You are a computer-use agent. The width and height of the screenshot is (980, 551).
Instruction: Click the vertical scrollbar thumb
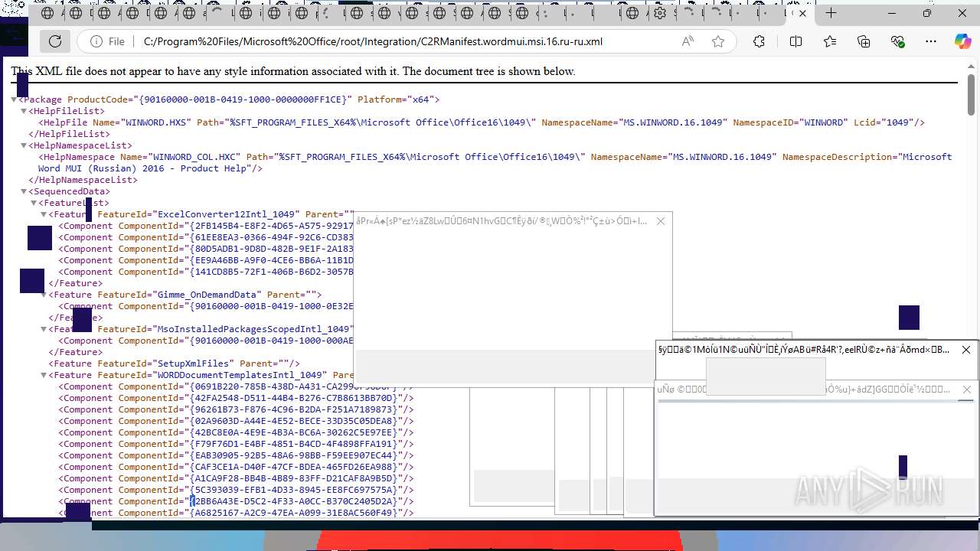point(971,95)
